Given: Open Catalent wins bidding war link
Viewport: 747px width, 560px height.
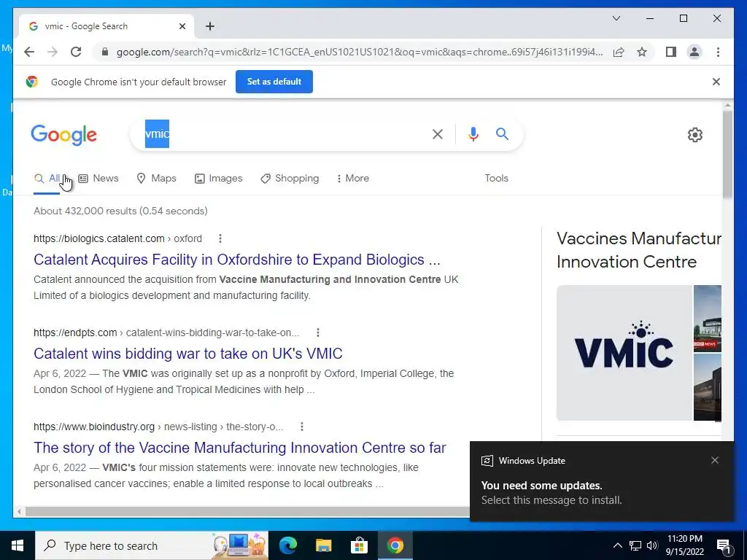Looking at the screenshot, I should (187, 354).
